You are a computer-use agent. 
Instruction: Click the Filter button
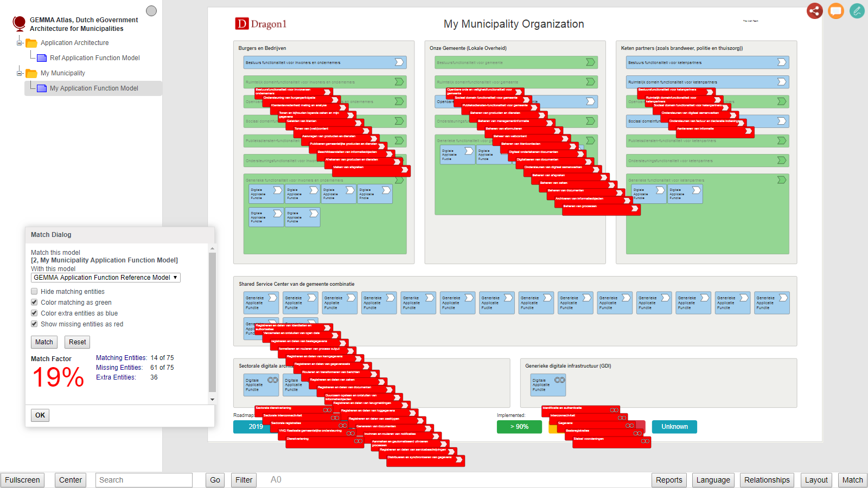click(x=244, y=480)
